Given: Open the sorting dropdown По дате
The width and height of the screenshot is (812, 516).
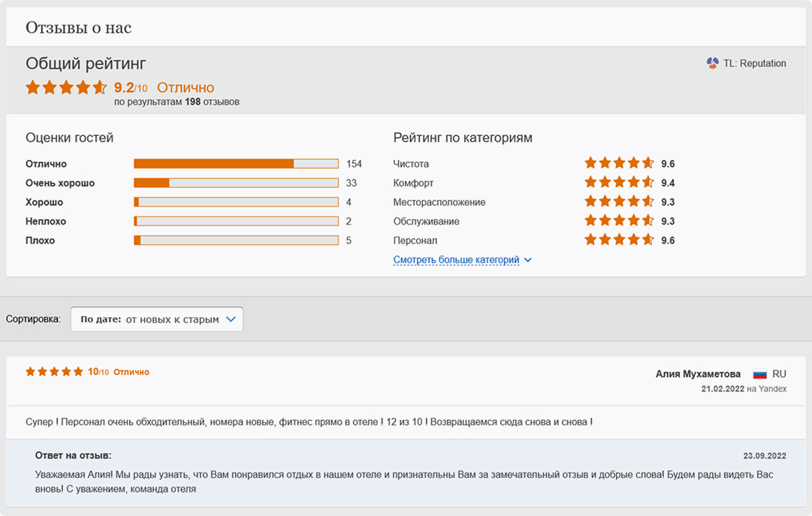Looking at the screenshot, I should click(157, 319).
